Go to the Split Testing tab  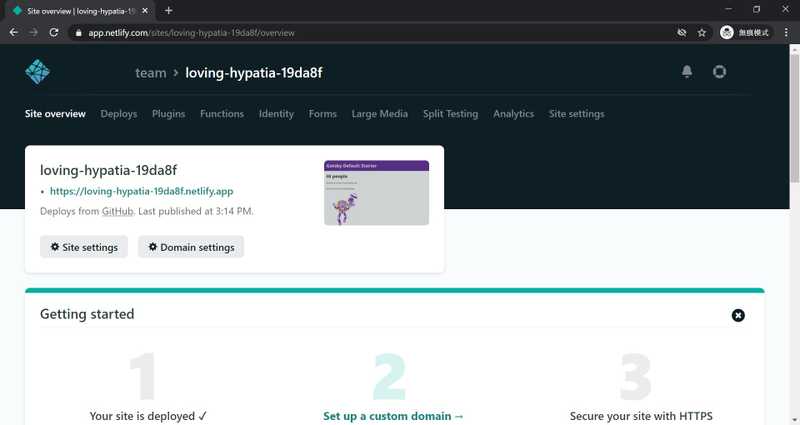coord(450,114)
